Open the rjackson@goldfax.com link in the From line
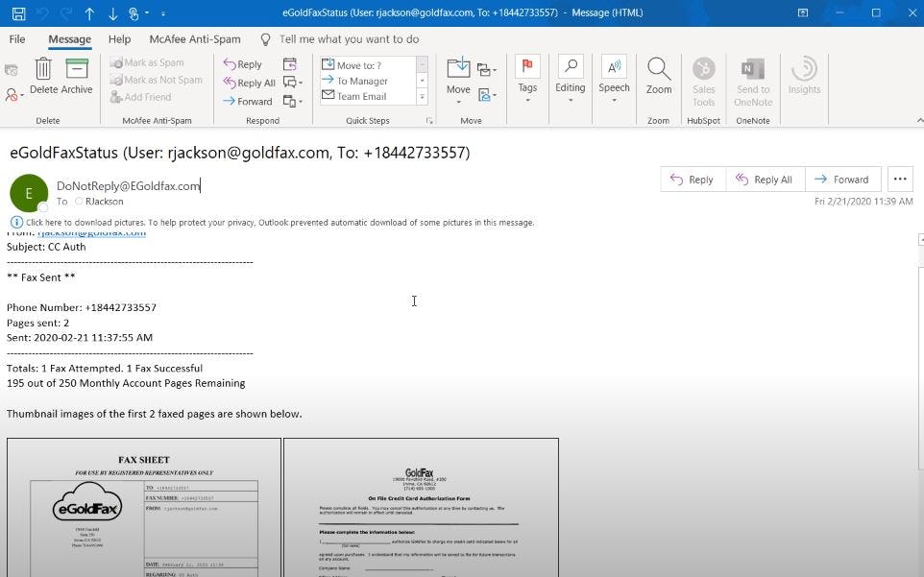The height and width of the screenshot is (577, 924). (92, 233)
